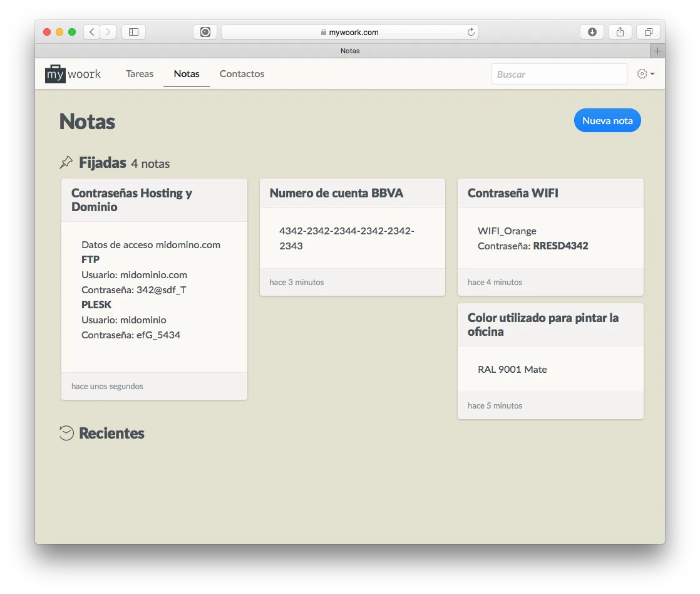
Task: Click 'Datos de acceso midomino.com' text
Action: click(x=151, y=245)
